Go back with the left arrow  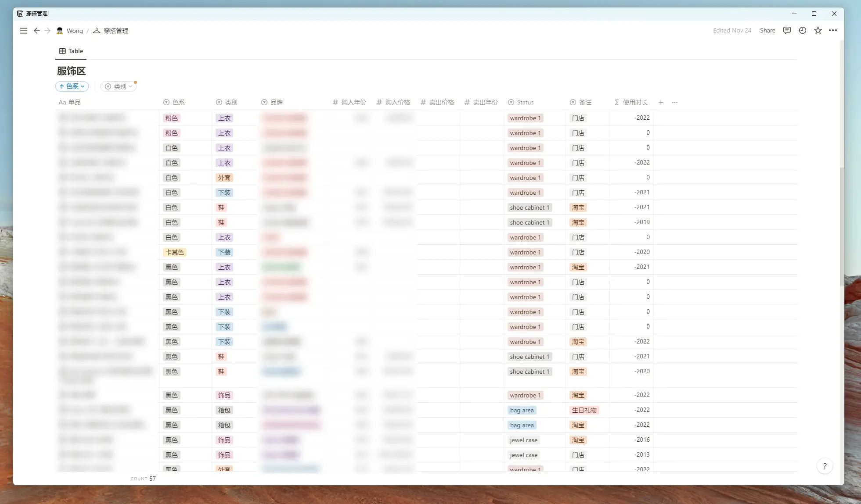(x=37, y=31)
